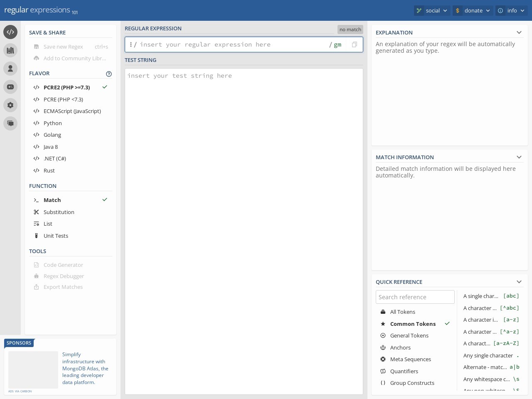Viewport: 532px width, 399px height.
Task: Open the regex editor sidebar icon
Action: (10, 32)
